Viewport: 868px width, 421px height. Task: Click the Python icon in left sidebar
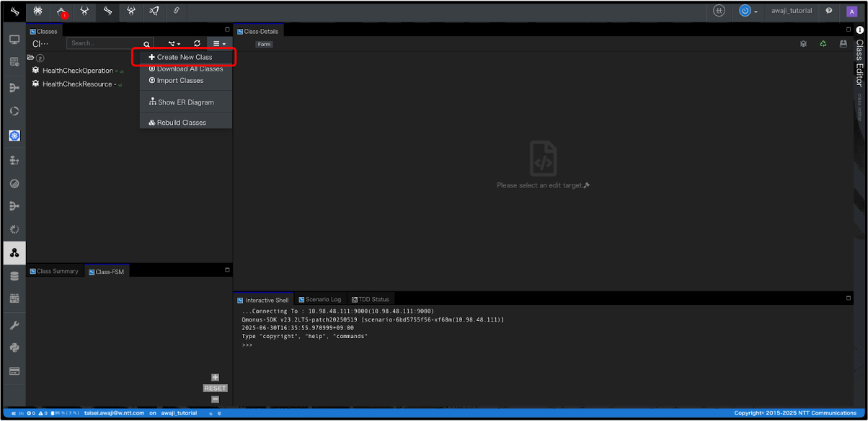14,348
